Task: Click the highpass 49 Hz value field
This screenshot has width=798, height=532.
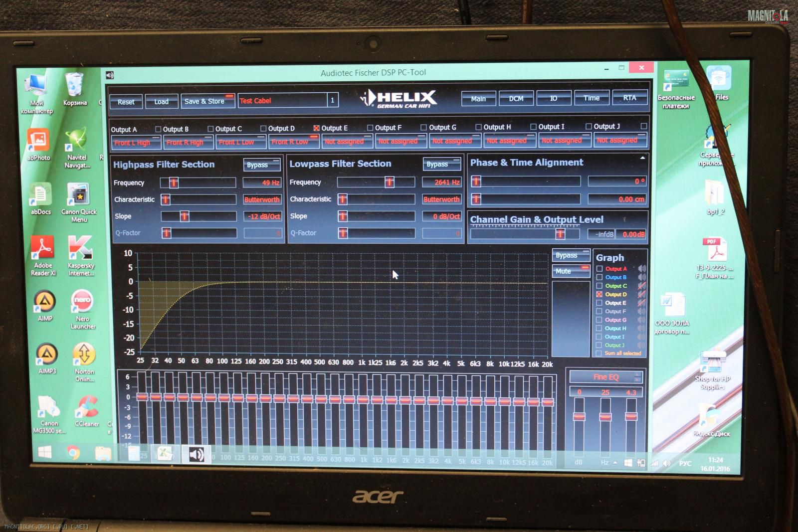Action: click(262, 182)
